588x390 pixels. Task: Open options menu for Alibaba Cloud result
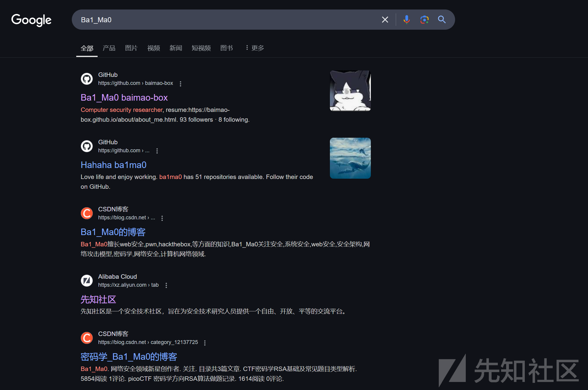coord(166,285)
